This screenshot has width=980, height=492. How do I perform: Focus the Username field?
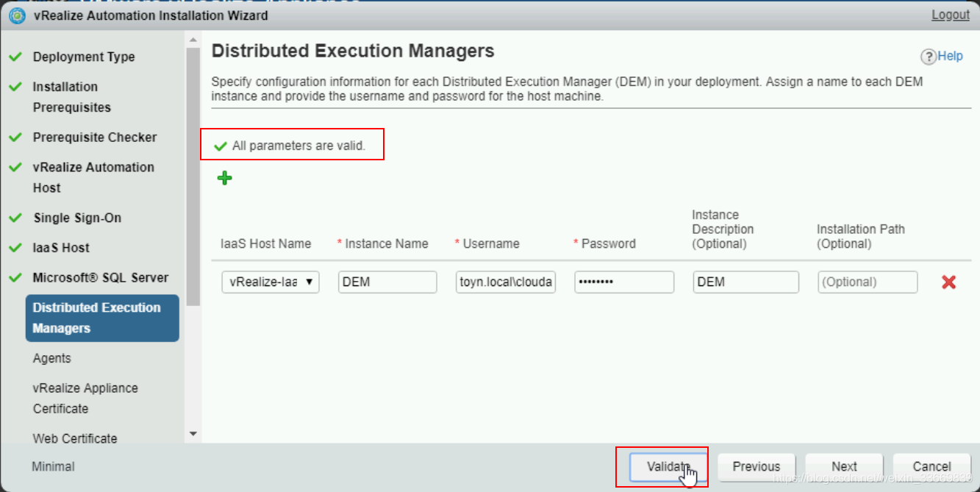(x=506, y=282)
